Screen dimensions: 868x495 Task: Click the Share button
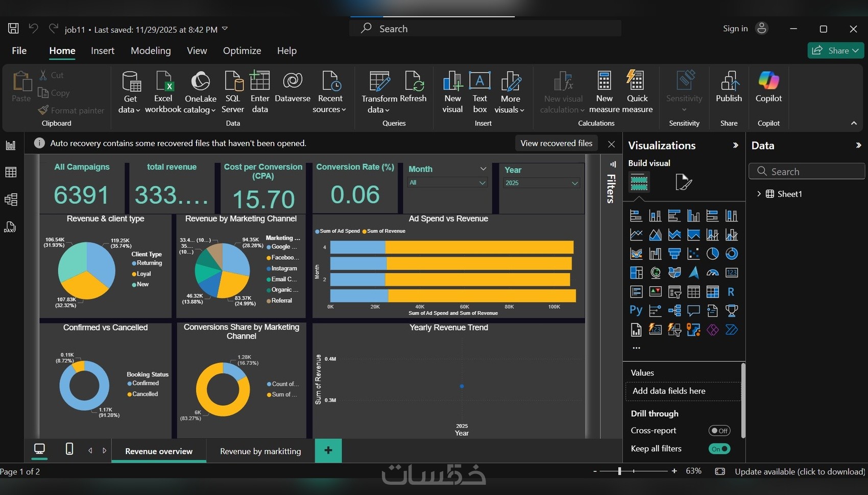coord(836,50)
